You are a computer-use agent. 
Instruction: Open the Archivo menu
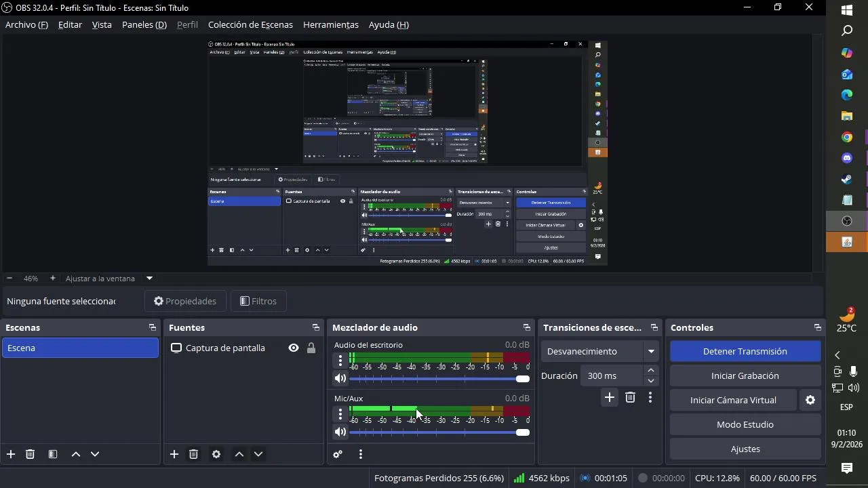[26, 24]
